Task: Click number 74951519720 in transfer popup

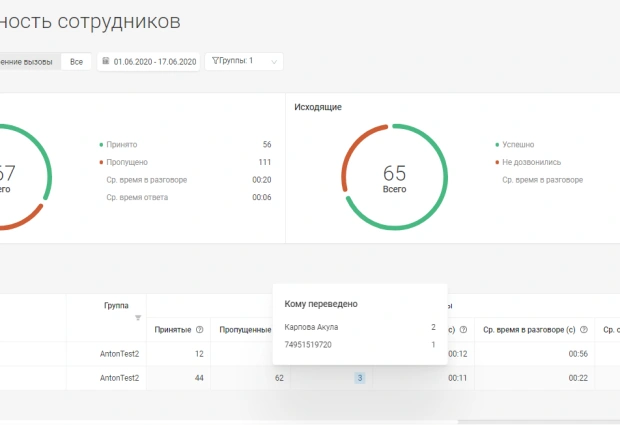Action: (308, 345)
